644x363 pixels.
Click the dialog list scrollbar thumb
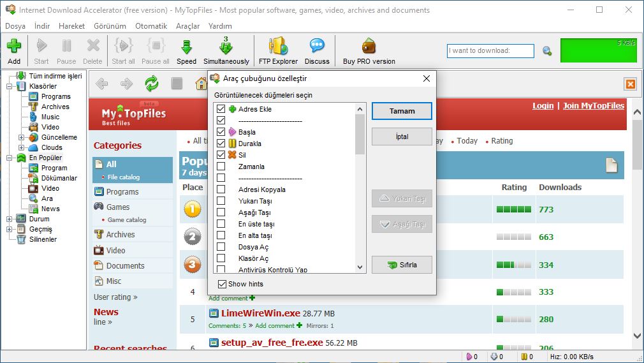(360, 135)
